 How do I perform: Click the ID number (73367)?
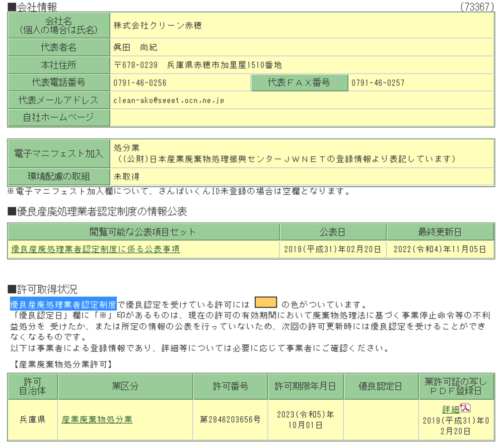point(477,7)
